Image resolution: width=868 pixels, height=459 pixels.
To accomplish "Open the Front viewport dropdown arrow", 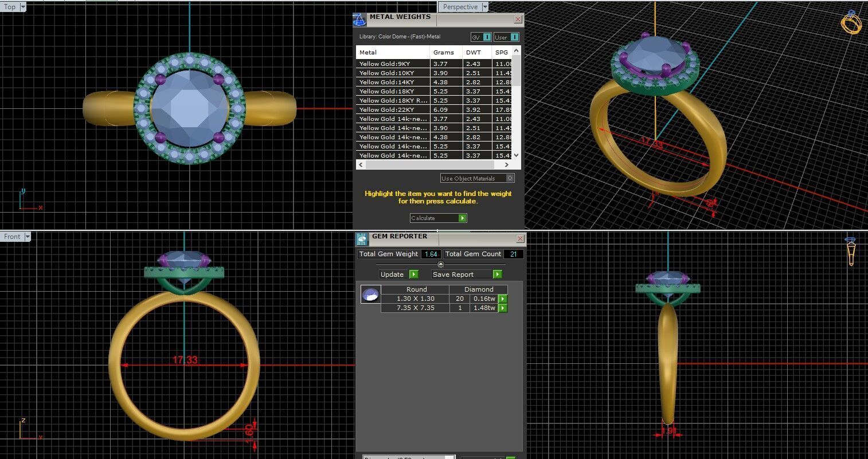I will (x=27, y=236).
